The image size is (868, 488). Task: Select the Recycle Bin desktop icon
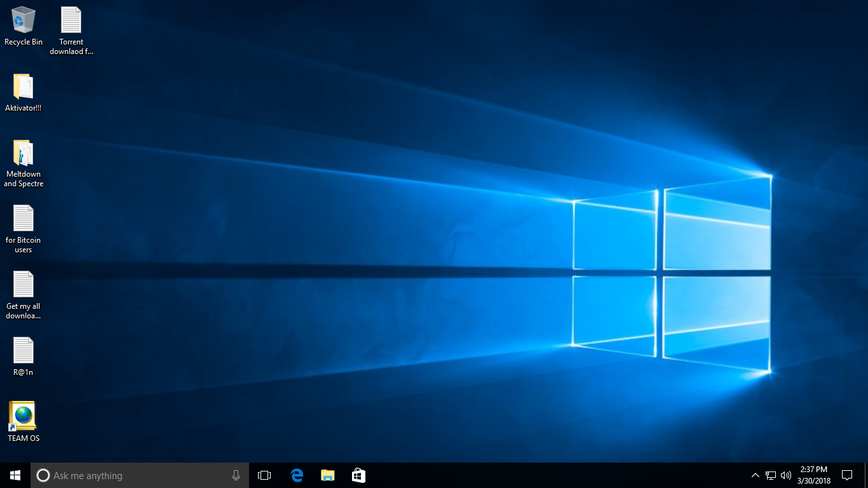click(x=24, y=26)
